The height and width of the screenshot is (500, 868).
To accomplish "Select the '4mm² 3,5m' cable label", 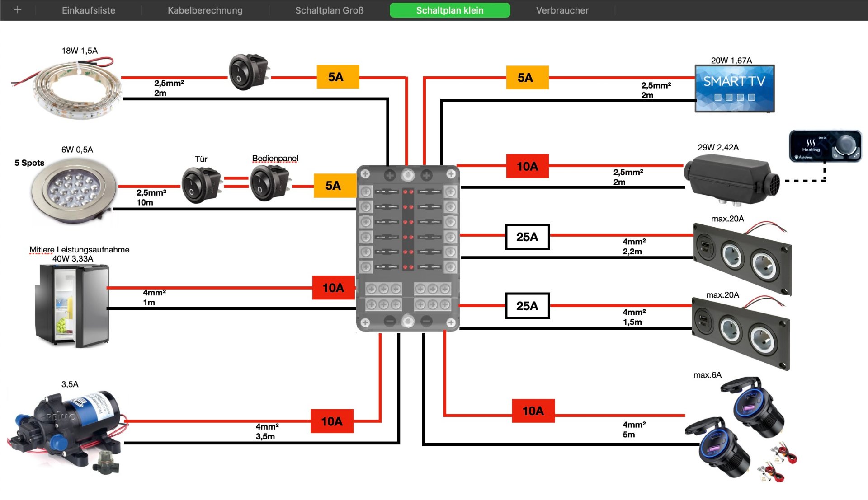I will point(267,431).
